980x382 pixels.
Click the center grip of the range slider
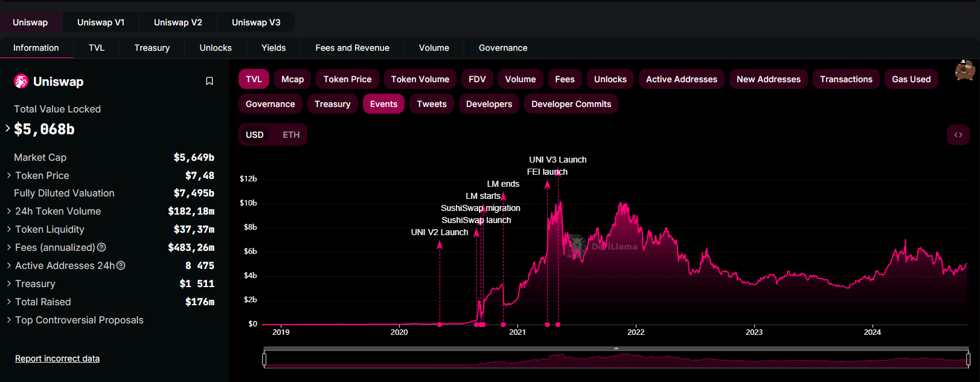pyautogui.click(x=616, y=349)
